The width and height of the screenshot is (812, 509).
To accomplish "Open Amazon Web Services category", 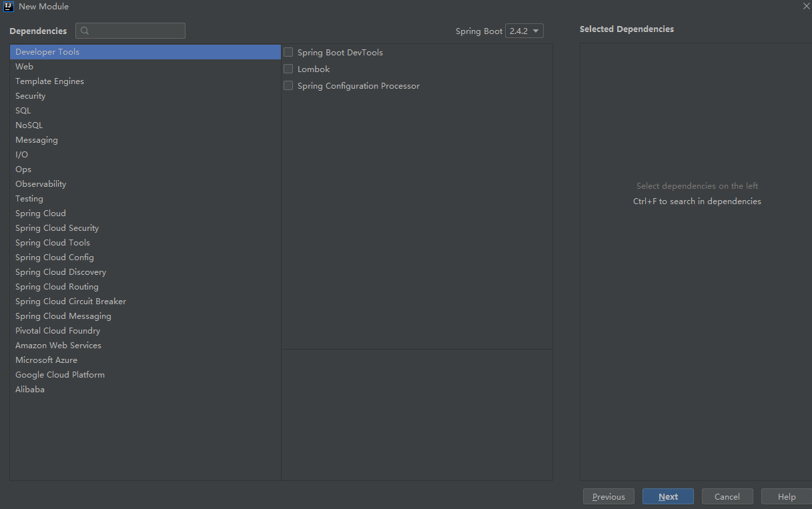I will [145, 346].
